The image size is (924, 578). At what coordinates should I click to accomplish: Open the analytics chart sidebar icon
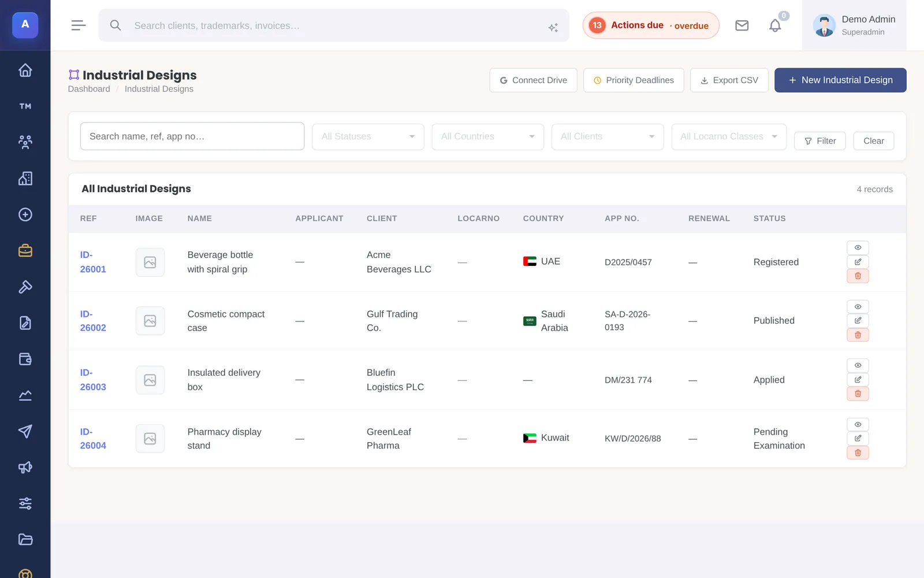[25, 395]
